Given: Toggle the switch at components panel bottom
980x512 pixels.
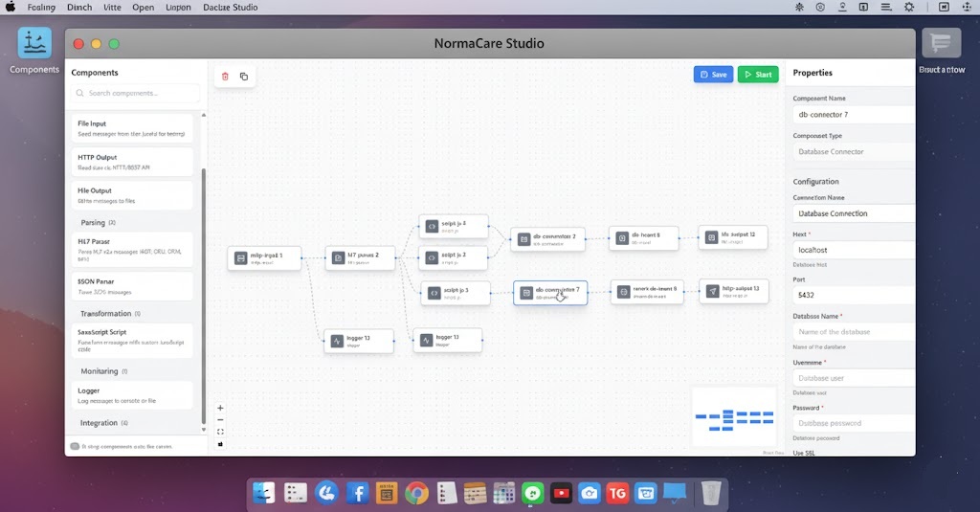Looking at the screenshot, I should 75,446.
